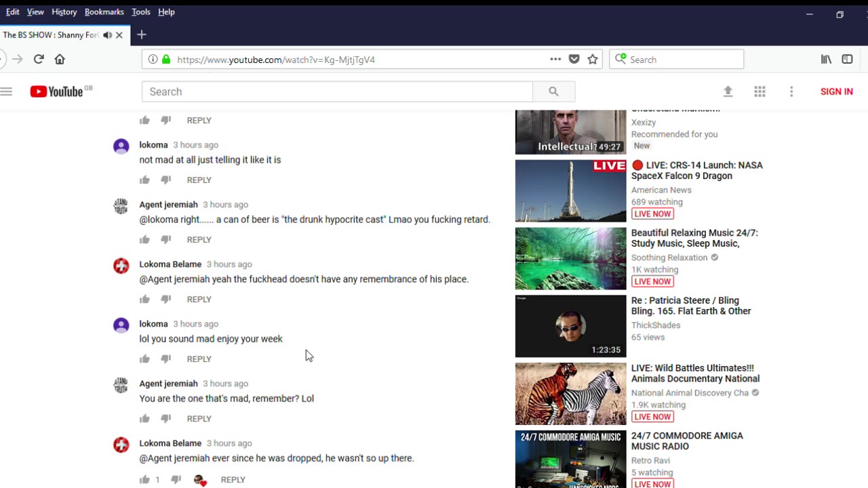Open the tiger and zebra Wild Battles thumbnail
868x488 pixels.
click(x=571, y=394)
